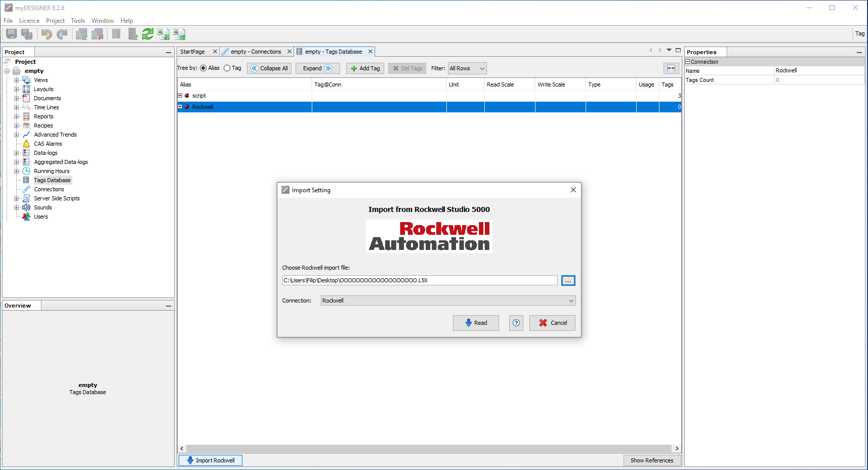Viewport: 868px width, 470px height.
Task: Select the Tag tree-by radio button
Action: pos(227,68)
